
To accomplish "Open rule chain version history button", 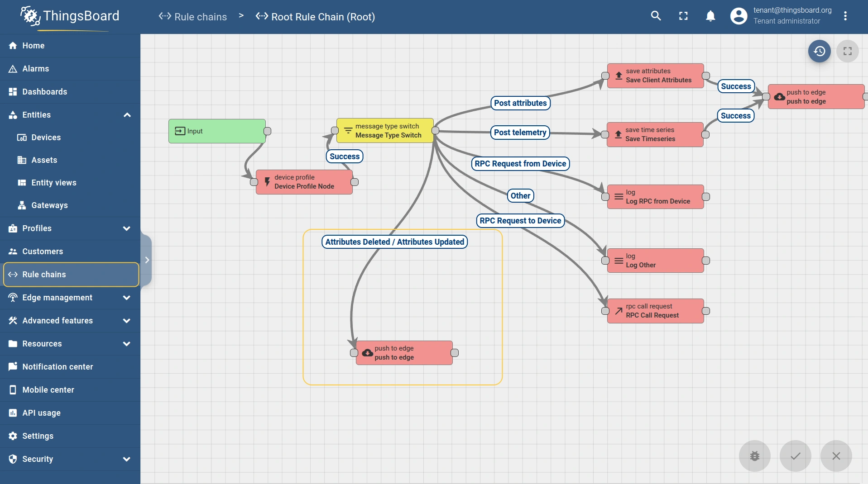I will pos(819,52).
